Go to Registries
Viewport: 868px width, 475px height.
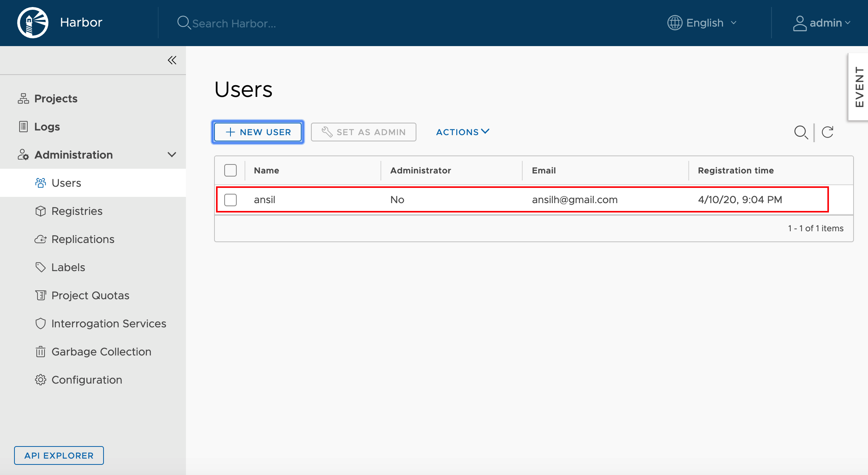click(x=77, y=211)
